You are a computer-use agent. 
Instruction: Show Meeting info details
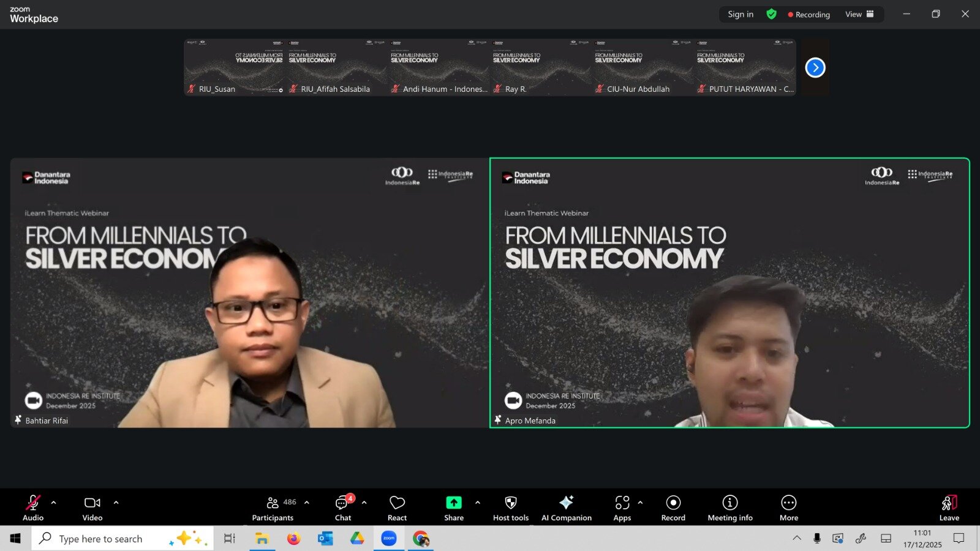point(729,508)
